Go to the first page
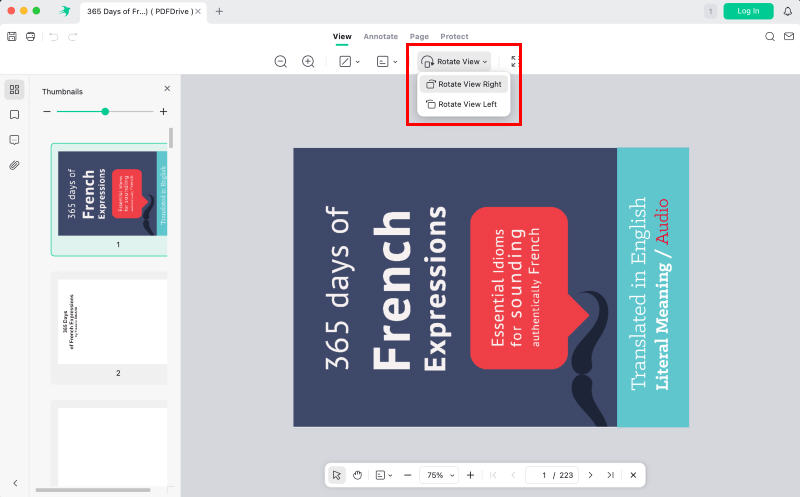This screenshot has width=800, height=497. 493,475
